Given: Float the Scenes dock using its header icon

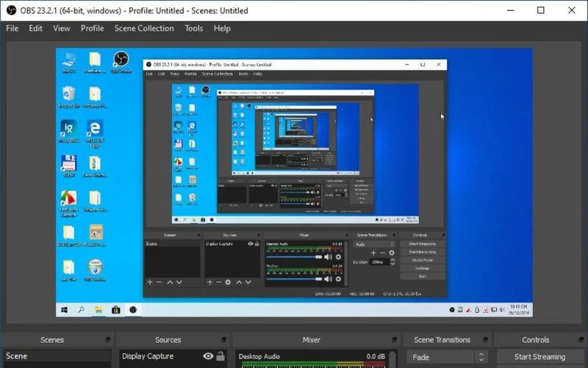Looking at the screenshot, I should tap(107, 339).
